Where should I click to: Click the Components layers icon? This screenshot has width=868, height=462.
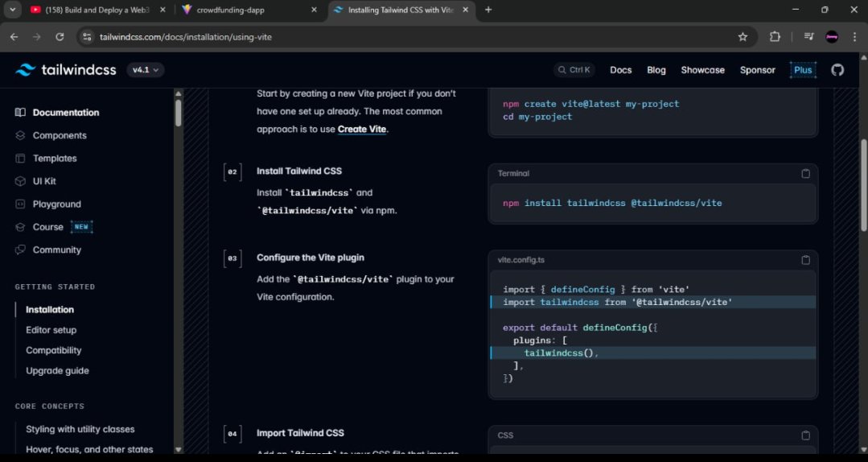click(x=20, y=135)
